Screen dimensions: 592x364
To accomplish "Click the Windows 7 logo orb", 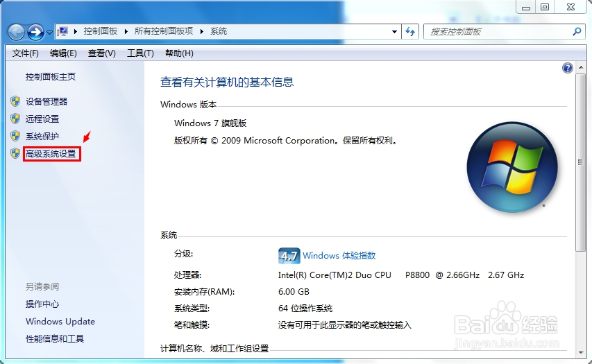I will (512, 166).
